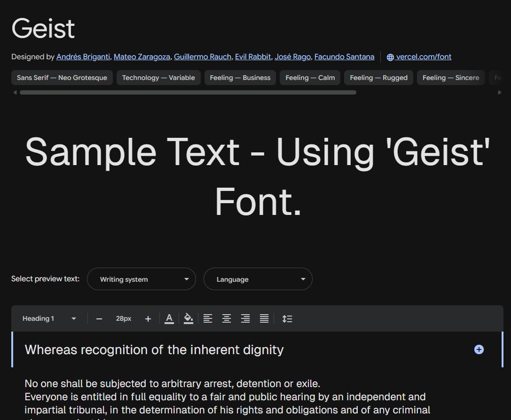The width and height of the screenshot is (511, 420).
Task: Select Technology — Variable tag
Action: click(158, 78)
